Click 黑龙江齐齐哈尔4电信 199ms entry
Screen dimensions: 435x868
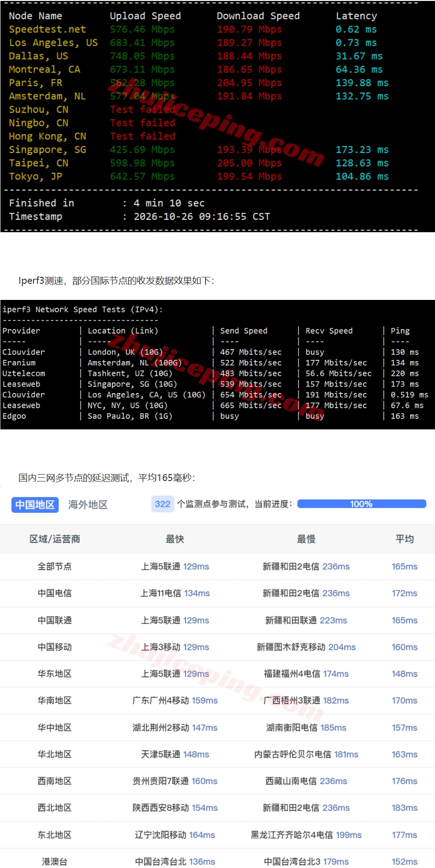306,835
